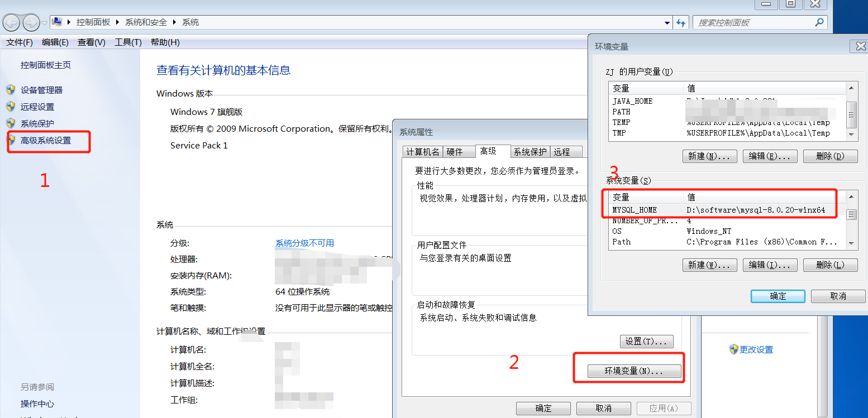Screen dimensions: 868x418
Task: Open the 工具(T) menu
Action: 128,42
